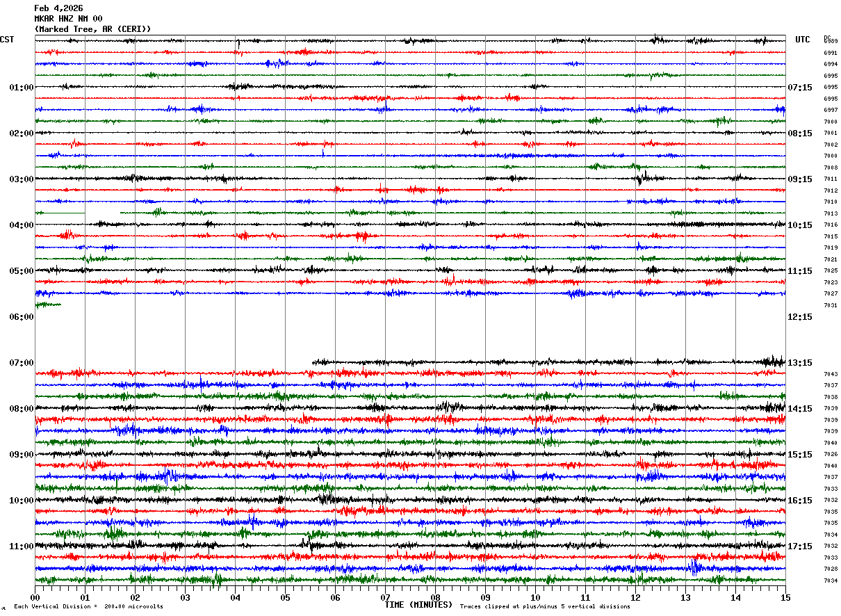
Task: Click minute tick label '13' on axis
Action: click(x=685, y=598)
